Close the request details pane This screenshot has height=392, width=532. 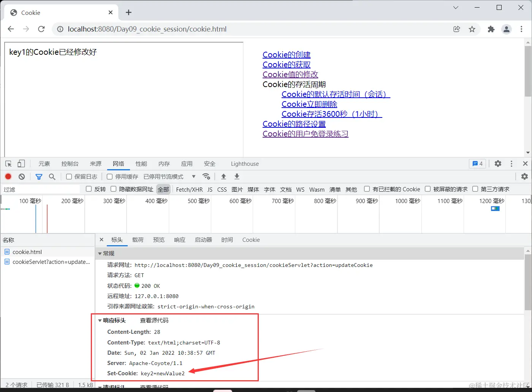tap(101, 240)
